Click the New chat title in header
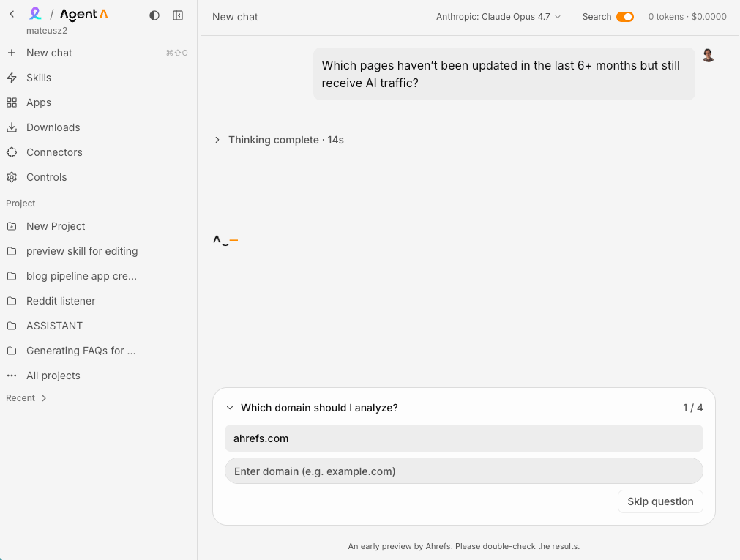 click(x=235, y=17)
